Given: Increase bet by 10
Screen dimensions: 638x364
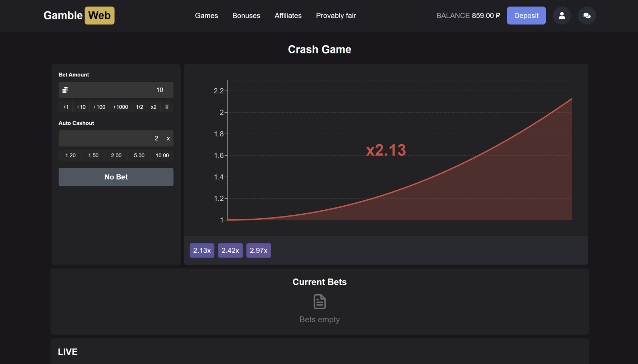Looking at the screenshot, I should click(80, 107).
